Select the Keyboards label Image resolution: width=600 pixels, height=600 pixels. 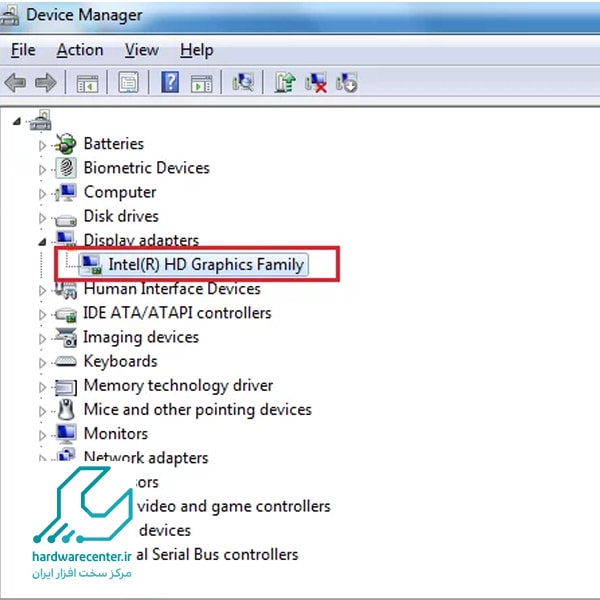coord(120,361)
